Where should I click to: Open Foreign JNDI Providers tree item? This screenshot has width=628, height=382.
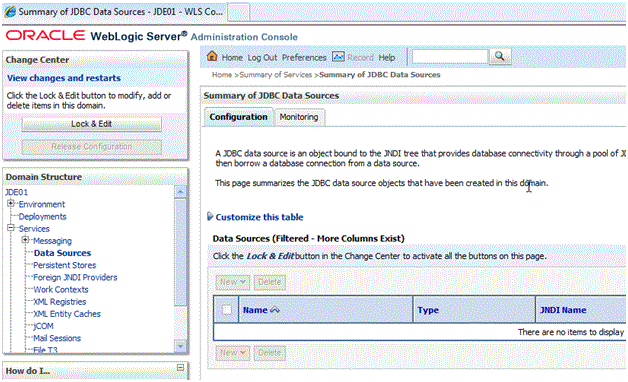pyautogui.click(x=75, y=277)
